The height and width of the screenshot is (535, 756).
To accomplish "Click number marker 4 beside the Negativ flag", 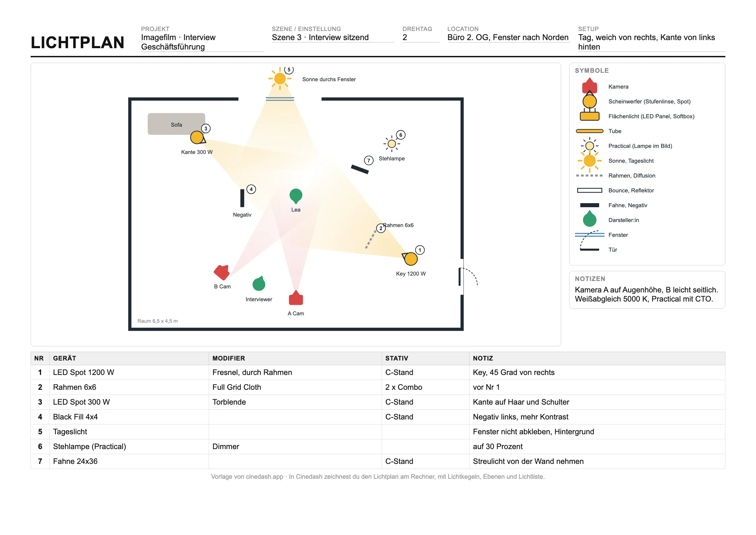I will tap(251, 189).
